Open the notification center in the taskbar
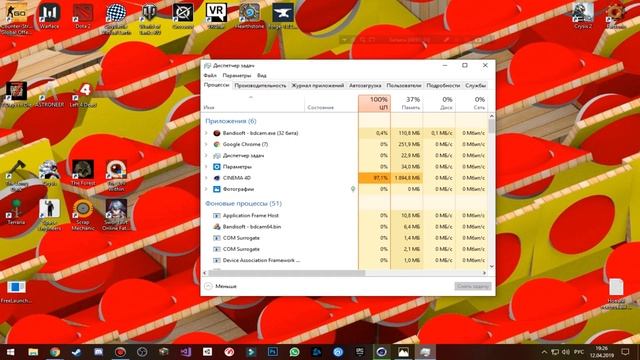The image size is (640, 360). point(625,352)
